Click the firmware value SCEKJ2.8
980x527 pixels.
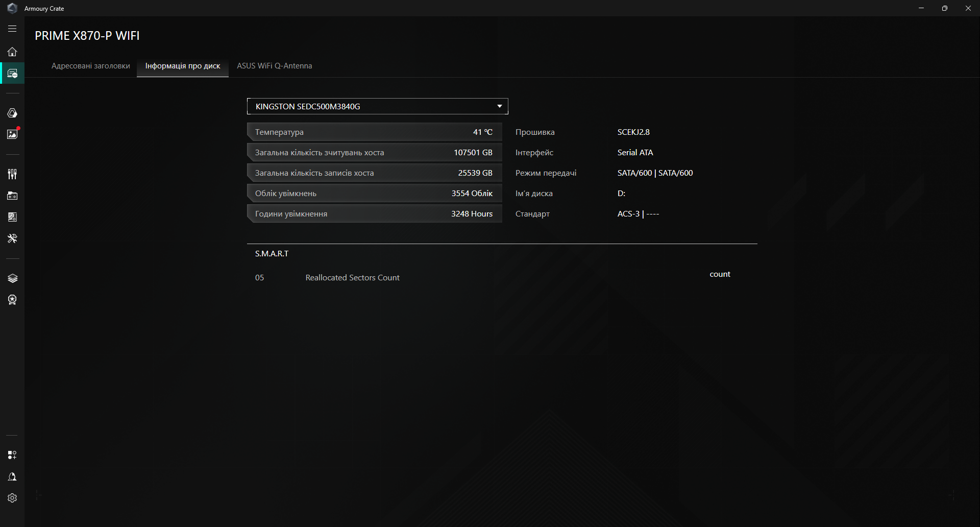click(x=633, y=132)
